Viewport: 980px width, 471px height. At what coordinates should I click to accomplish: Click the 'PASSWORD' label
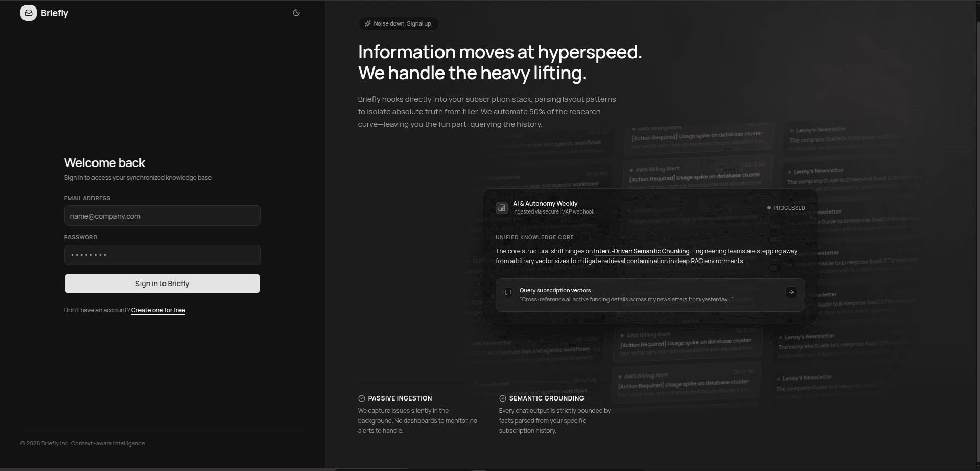[x=81, y=237]
